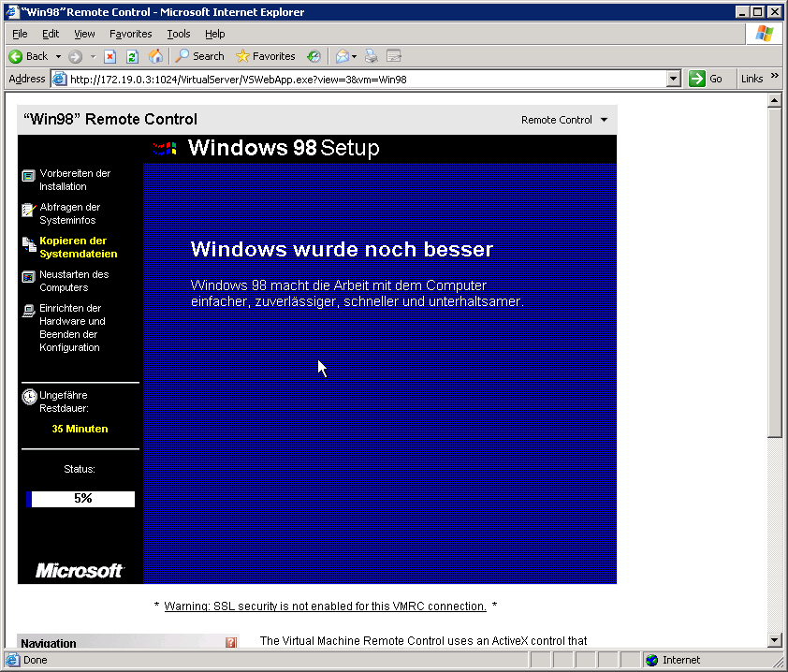Click the vertical scrollbar thumb
Screen dimensions: 788x672
pos(775,272)
